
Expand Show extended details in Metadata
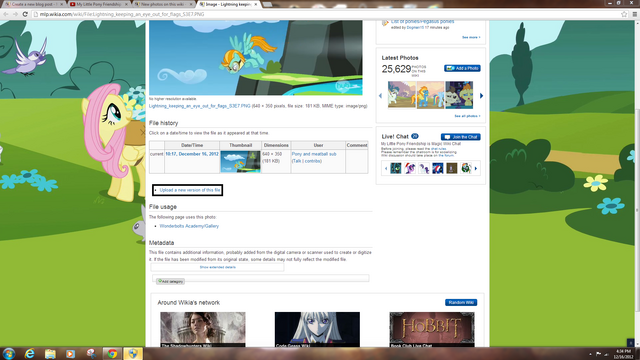tap(218, 267)
